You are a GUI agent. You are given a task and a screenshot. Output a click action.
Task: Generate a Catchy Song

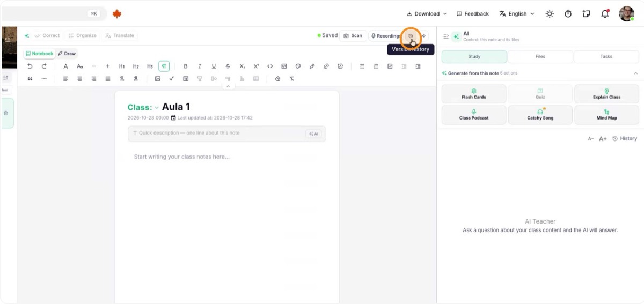pyautogui.click(x=540, y=115)
